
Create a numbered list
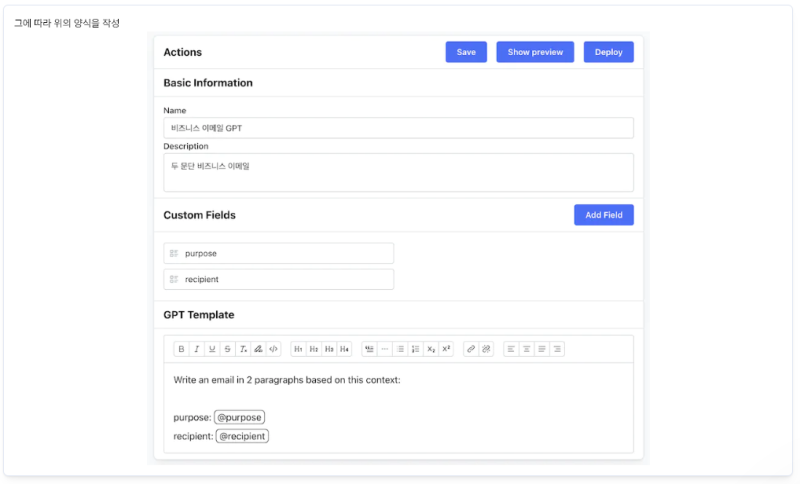[415, 349]
